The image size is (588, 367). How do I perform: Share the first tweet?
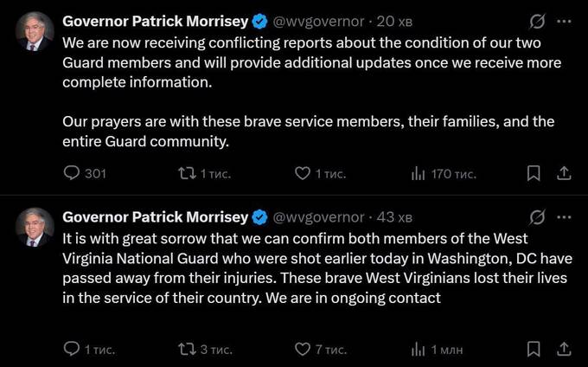tap(563, 174)
